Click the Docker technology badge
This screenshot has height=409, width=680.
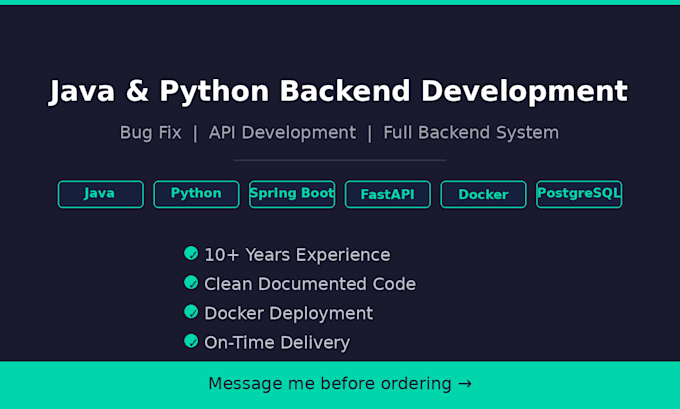484,194
